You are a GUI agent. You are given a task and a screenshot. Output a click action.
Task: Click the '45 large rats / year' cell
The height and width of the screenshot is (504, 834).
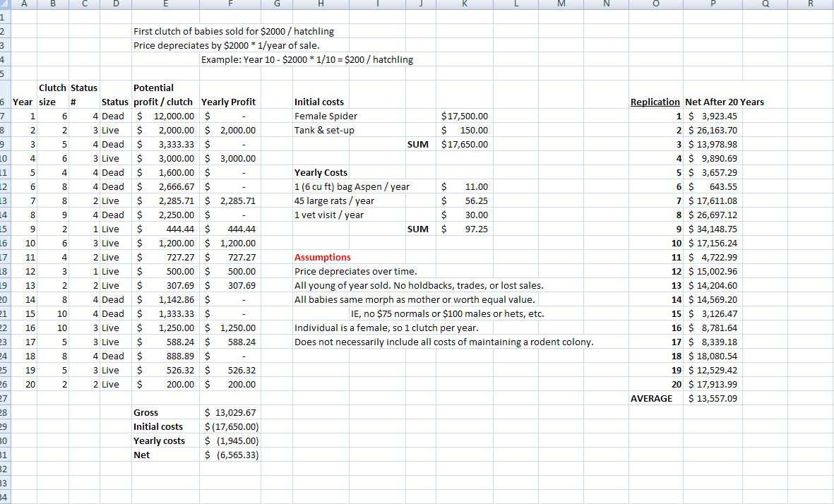[x=334, y=201]
